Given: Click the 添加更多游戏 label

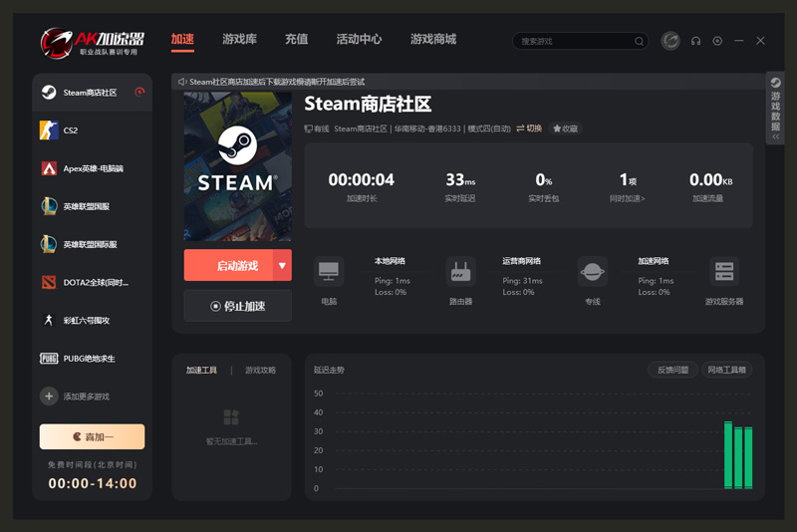Looking at the screenshot, I should pyautogui.click(x=86, y=397).
